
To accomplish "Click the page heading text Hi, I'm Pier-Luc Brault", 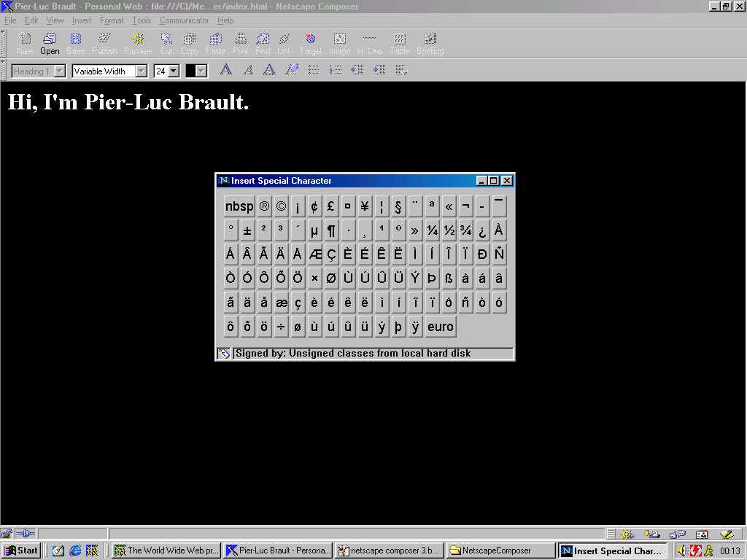I will tap(128, 102).
